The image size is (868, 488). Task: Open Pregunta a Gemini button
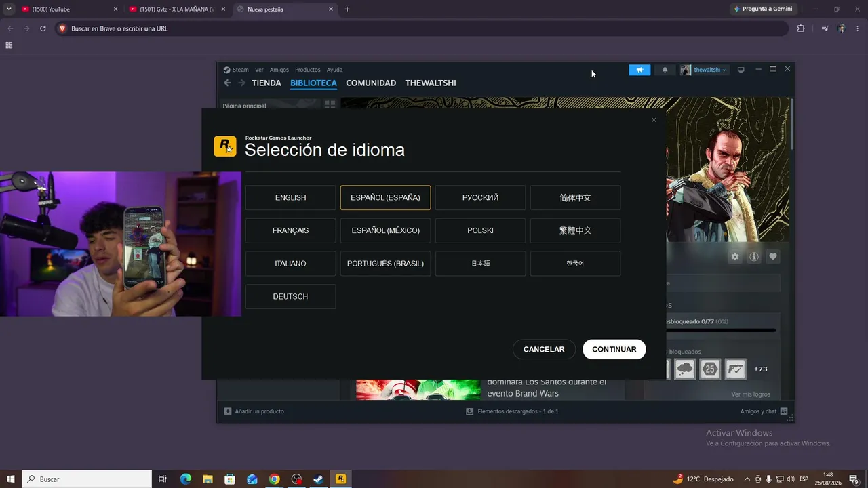pos(764,9)
